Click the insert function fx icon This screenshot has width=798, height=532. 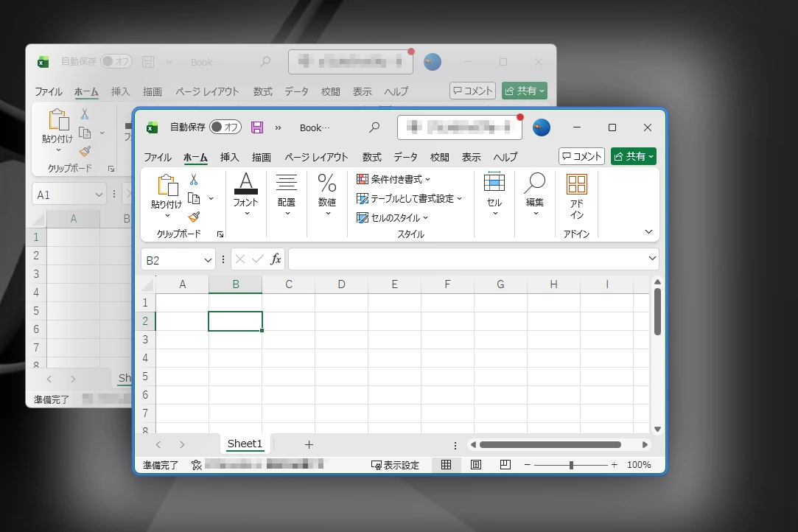(276, 259)
